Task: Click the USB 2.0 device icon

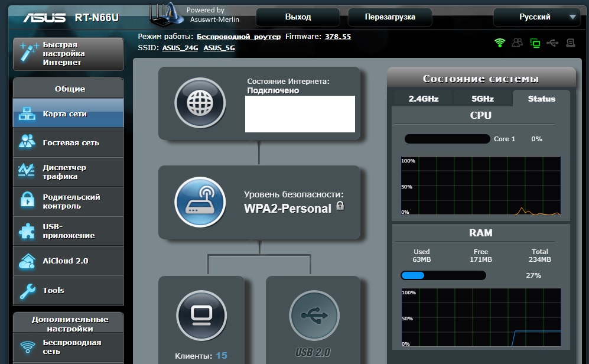Action: 314,316
